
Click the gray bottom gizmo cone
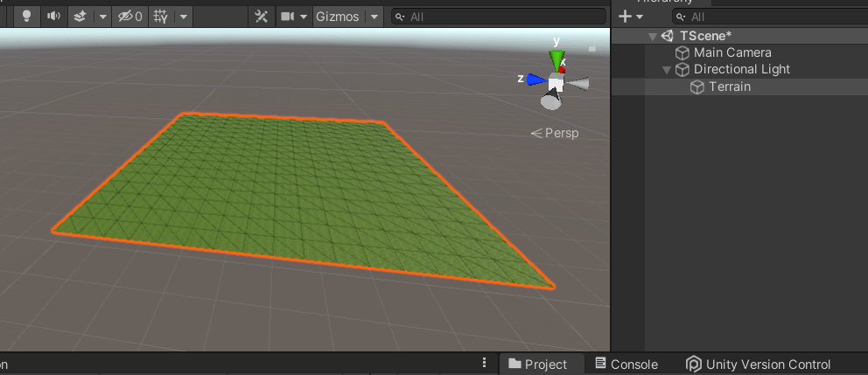coord(550,101)
